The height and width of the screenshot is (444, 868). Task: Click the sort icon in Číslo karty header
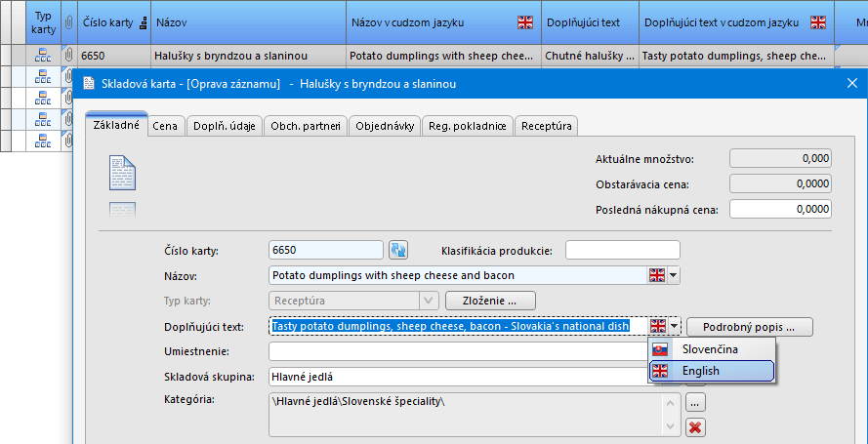(x=145, y=21)
